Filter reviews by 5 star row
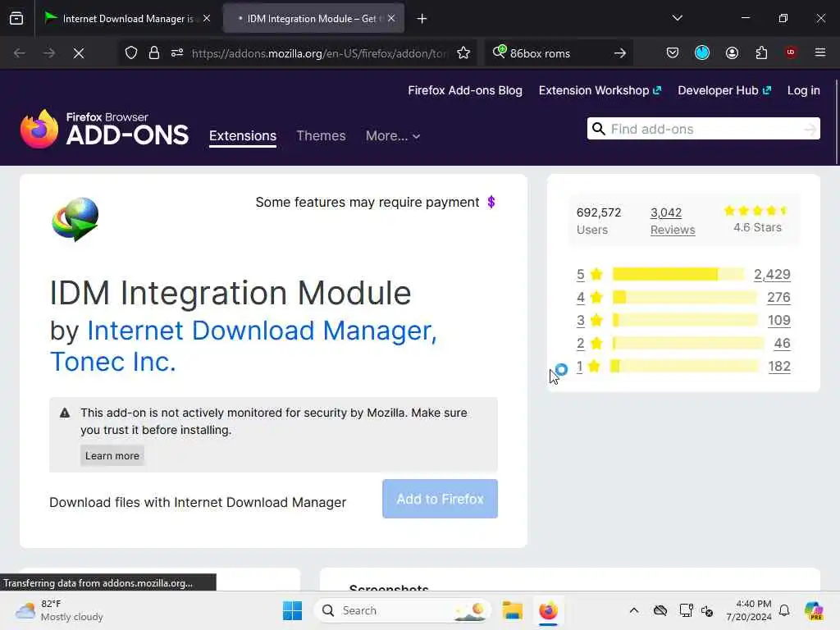Viewport: 840px width, 630px height. [x=683, y=274]
